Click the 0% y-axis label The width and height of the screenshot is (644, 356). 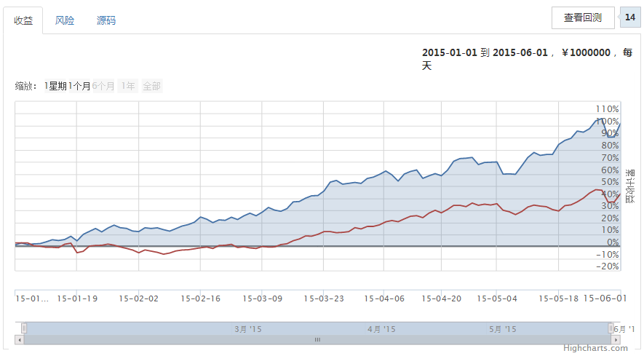(613, 242)
